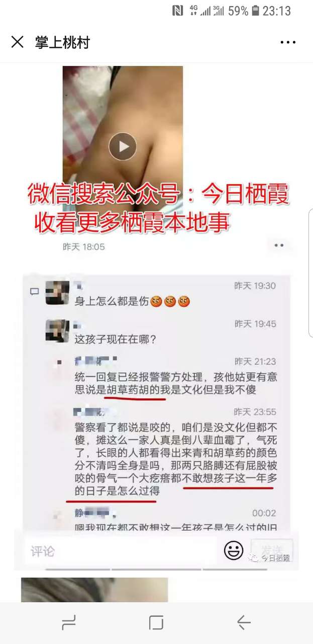Tap the Android back navigation icon
This screenshot has height=644, width=313.
point(244,623)
